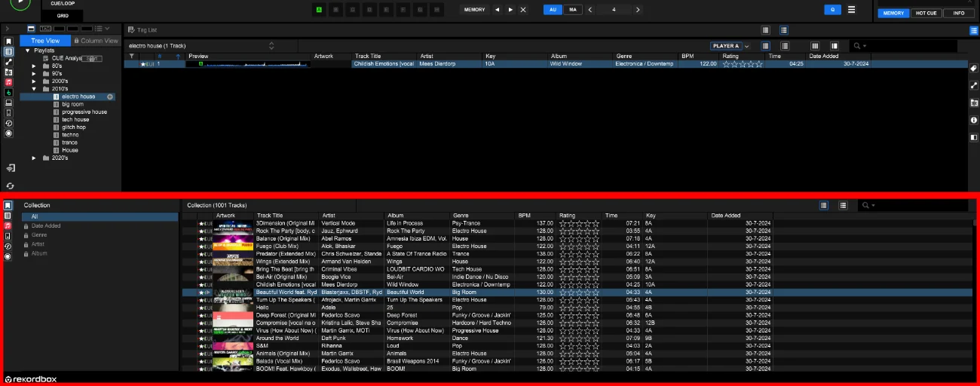Enable MA manual loop mode
This screenshot has width=980, height=386.
point(572,10)
